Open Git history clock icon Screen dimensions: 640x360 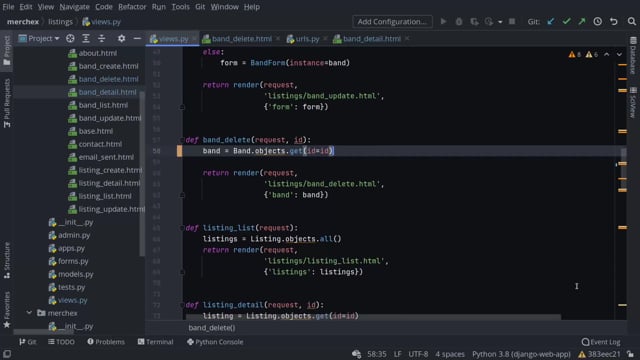click(598, 22)
